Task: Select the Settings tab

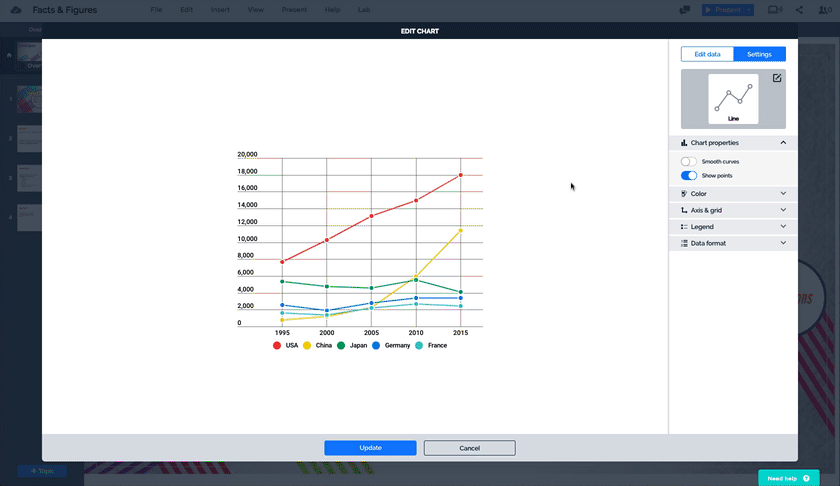Action: click(759, 54)
